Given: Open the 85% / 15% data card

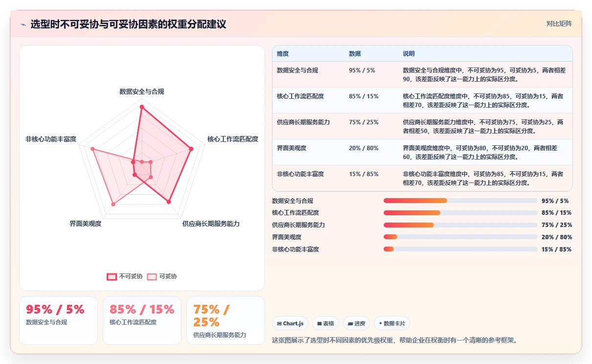Looking at the screenshot, I should click(x=142, y=320).
